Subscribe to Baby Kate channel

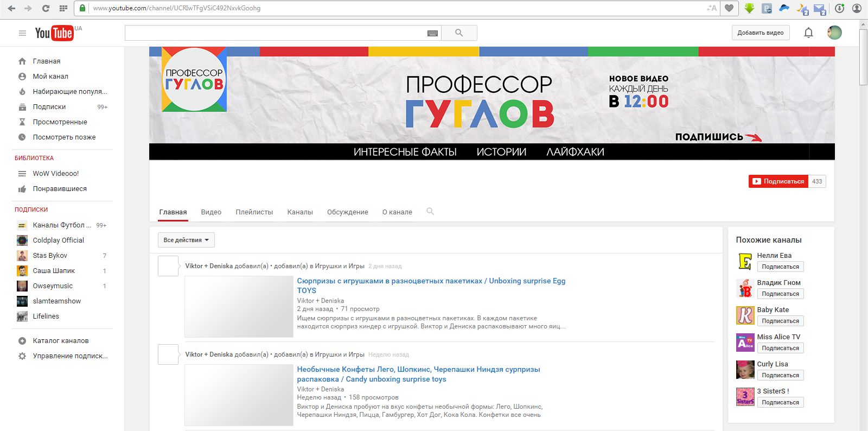(x=780, y=321)
